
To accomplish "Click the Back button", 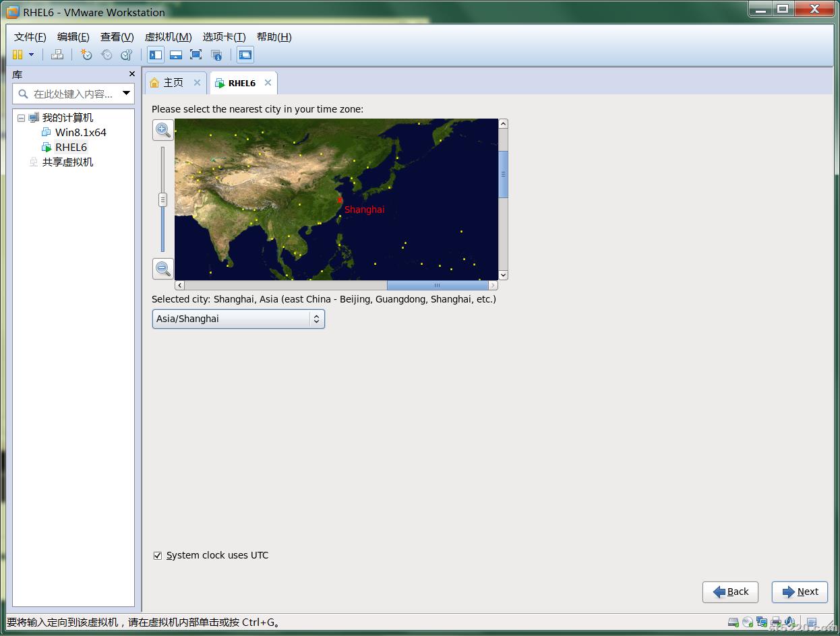I will [730, 592].
